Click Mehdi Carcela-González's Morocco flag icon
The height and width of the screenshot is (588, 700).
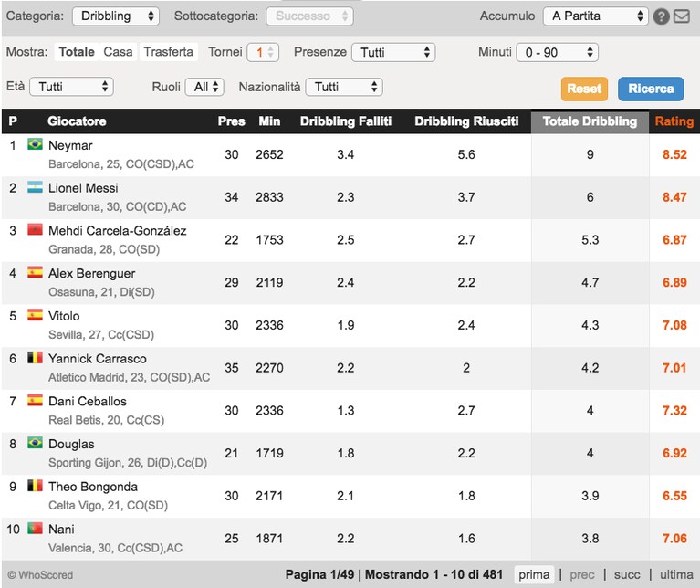pyautogui.click(x=35, y=229)
